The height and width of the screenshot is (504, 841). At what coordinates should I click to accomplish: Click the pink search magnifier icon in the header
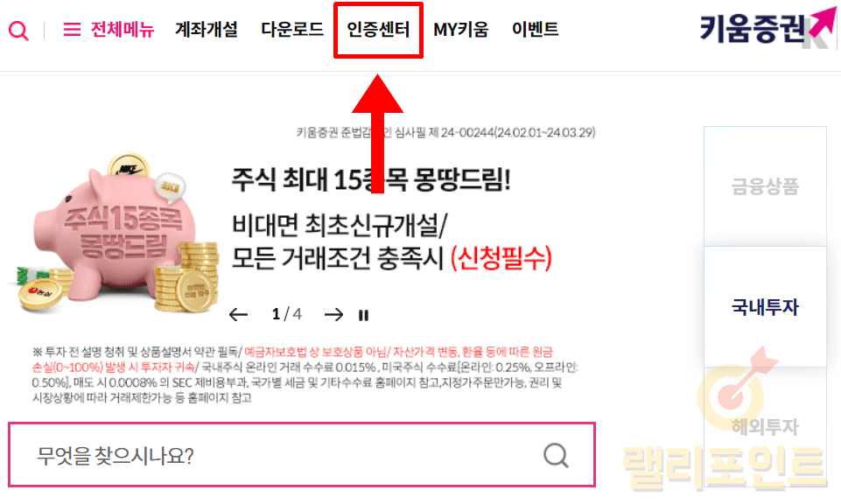point(18,30)
